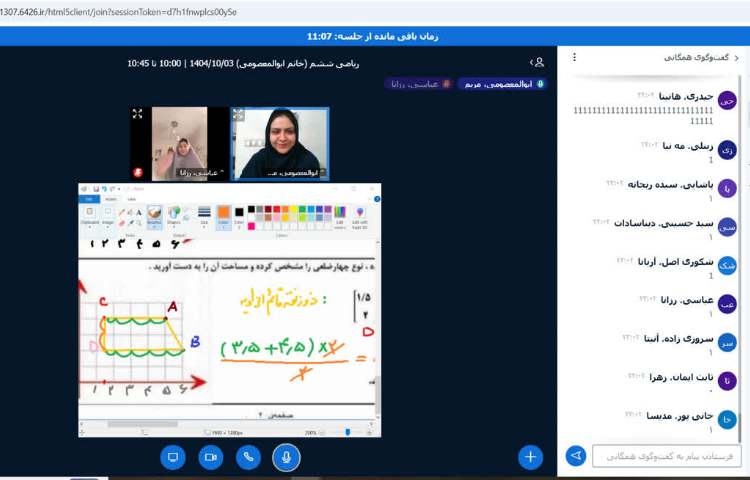Maximize the teacher's webcam to fullscreen
Viewport: 750px width, 480px height.
click(x=240, y=114)
